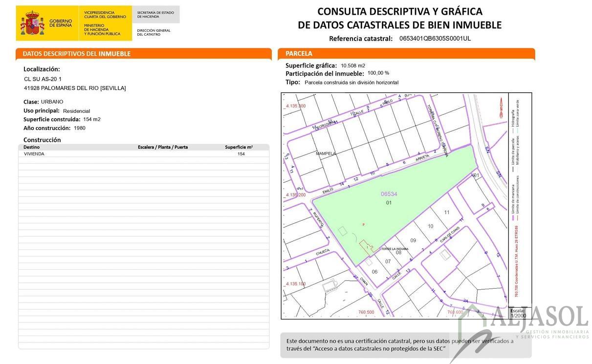Click 'DE DATOS CATASTRALES DE BIEN INMUEBLE' title line

pos(400,25)
